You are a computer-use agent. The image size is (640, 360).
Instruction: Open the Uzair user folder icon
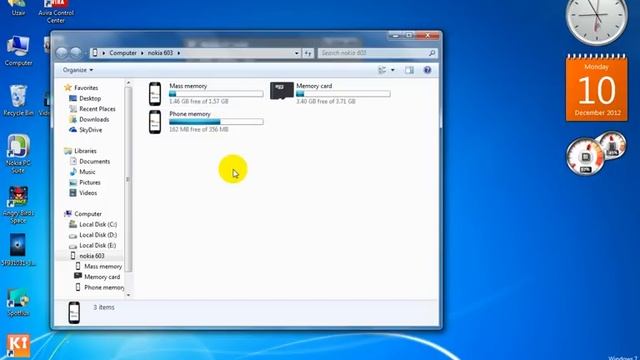click(18, 8)
